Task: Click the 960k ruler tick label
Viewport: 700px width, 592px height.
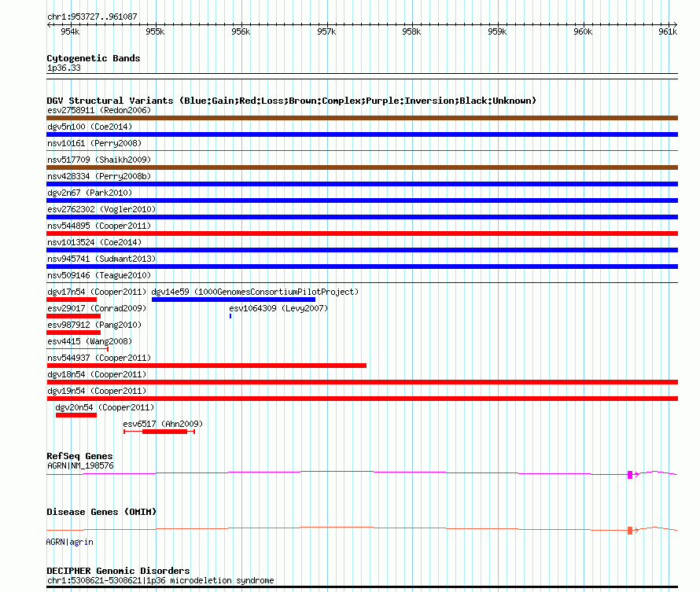Action: coord(583,31)
